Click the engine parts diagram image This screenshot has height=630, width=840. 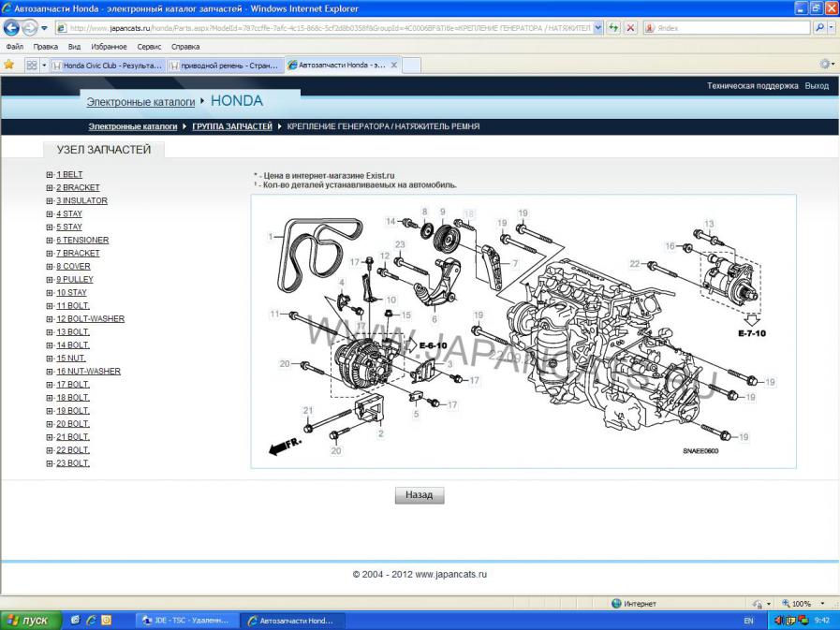pos(523,331)
